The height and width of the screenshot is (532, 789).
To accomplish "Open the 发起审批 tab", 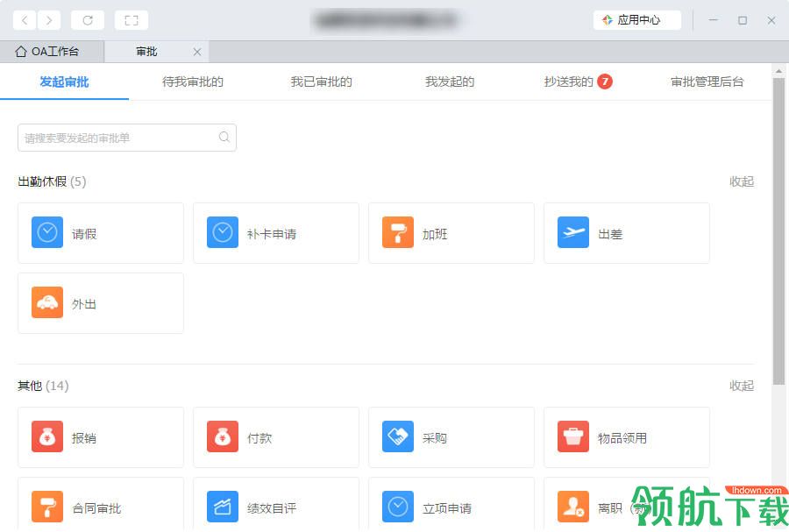I will tap(64, 82).
